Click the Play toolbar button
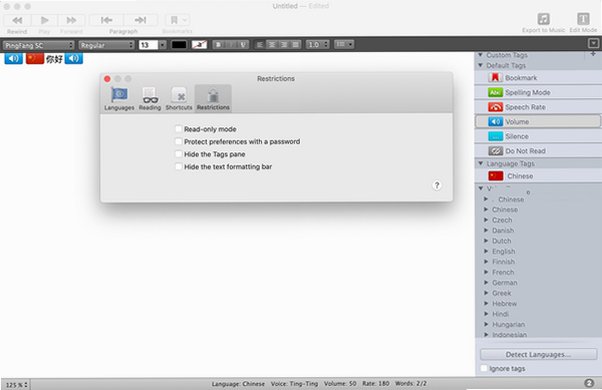The image size is (602, 390). click(x=45, y=20)
